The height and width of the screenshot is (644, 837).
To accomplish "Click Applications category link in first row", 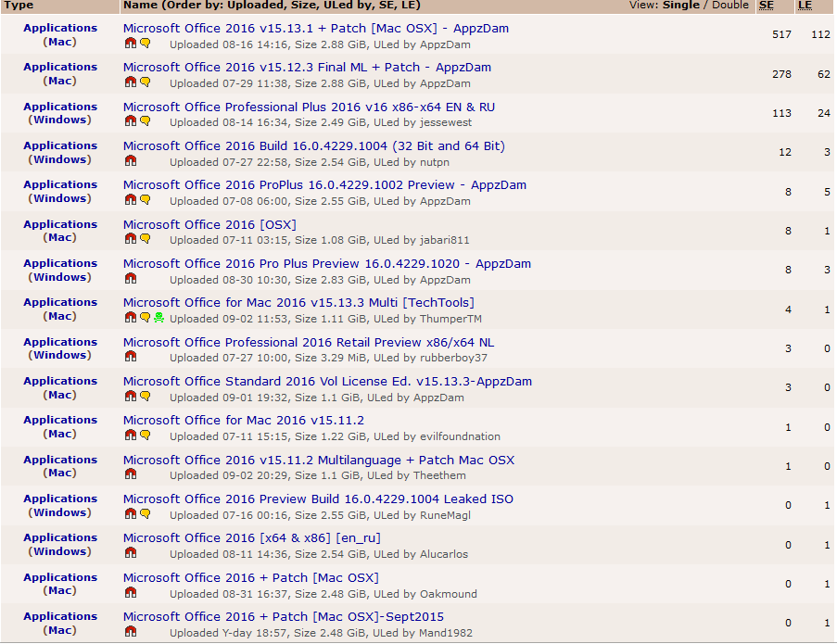I will pyautogui.click(x=60, y=28).
